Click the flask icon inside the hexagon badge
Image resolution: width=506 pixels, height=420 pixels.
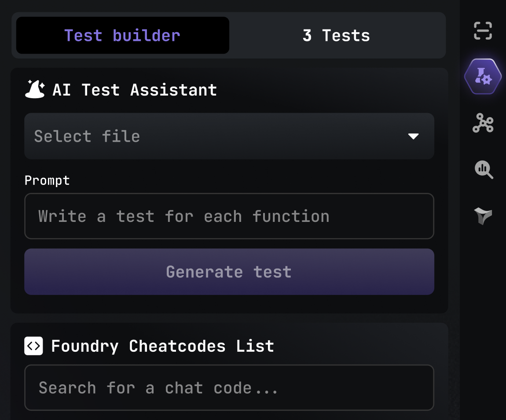[x=483, y=76]
